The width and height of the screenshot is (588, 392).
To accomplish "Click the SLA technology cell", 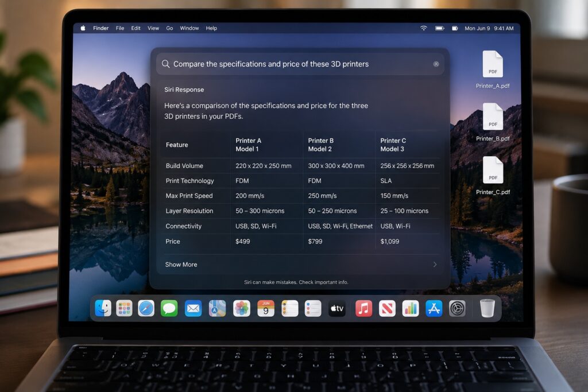I will click(386, 181).
